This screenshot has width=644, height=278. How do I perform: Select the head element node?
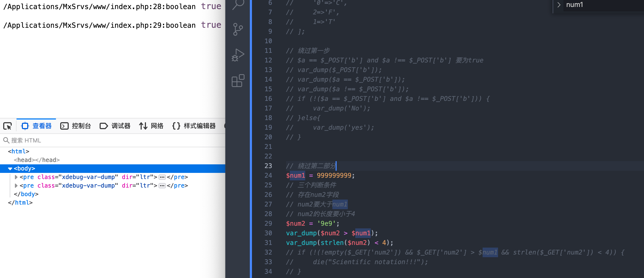click(x=37, y=160)
